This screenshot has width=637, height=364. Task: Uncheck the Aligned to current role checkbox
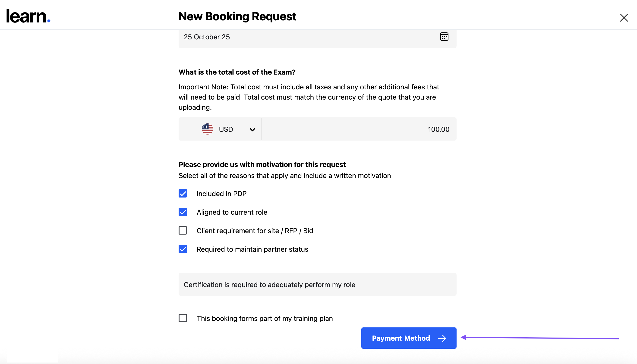[183, 212]
